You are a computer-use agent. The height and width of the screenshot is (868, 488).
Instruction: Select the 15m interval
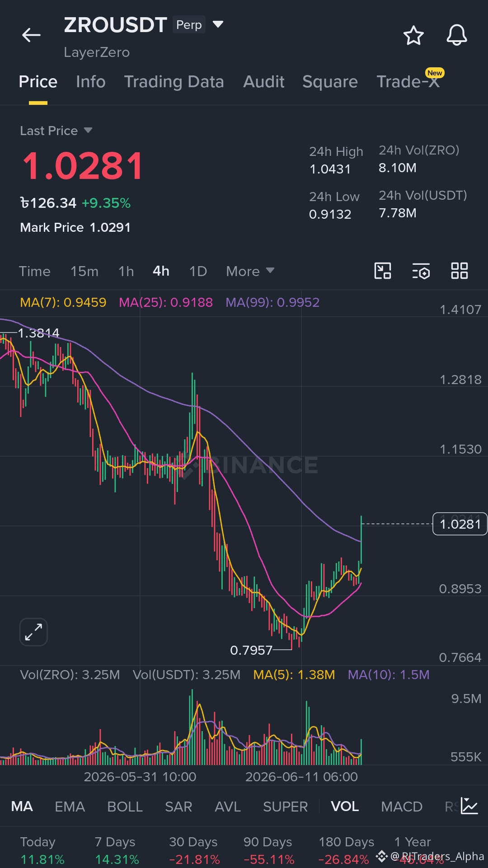click(84, 271)
